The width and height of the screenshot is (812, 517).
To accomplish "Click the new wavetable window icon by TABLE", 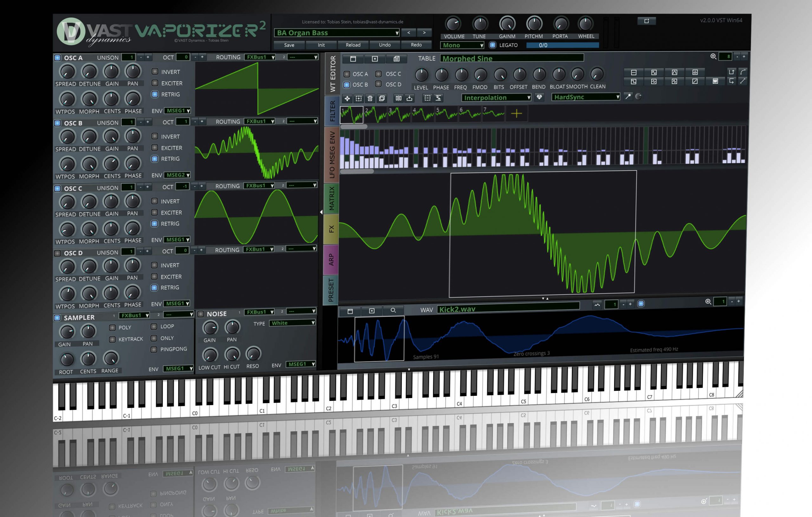I will pos(353,59).
